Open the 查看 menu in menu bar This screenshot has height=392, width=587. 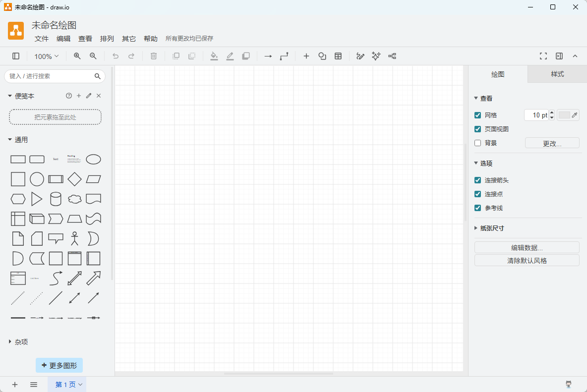pyautogui.click(x=85, y=39)
